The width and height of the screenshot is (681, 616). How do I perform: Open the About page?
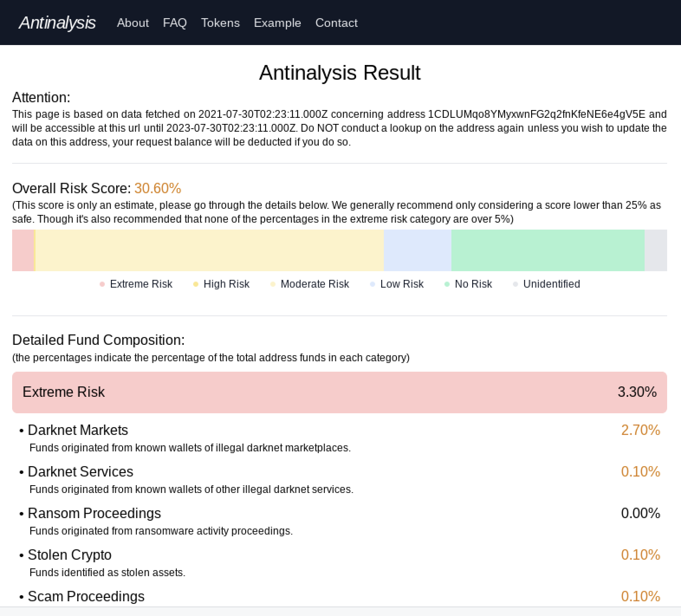pos(133,23)
